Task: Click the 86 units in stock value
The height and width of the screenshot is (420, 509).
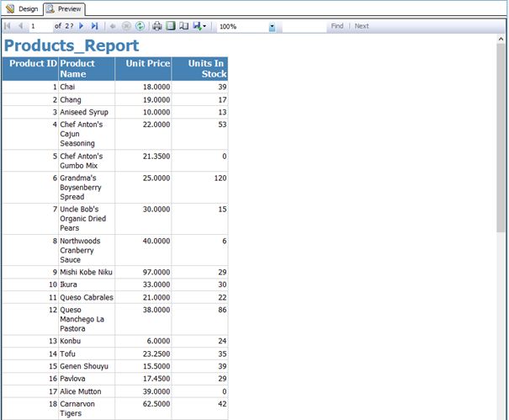Action: tap(222, 310)
